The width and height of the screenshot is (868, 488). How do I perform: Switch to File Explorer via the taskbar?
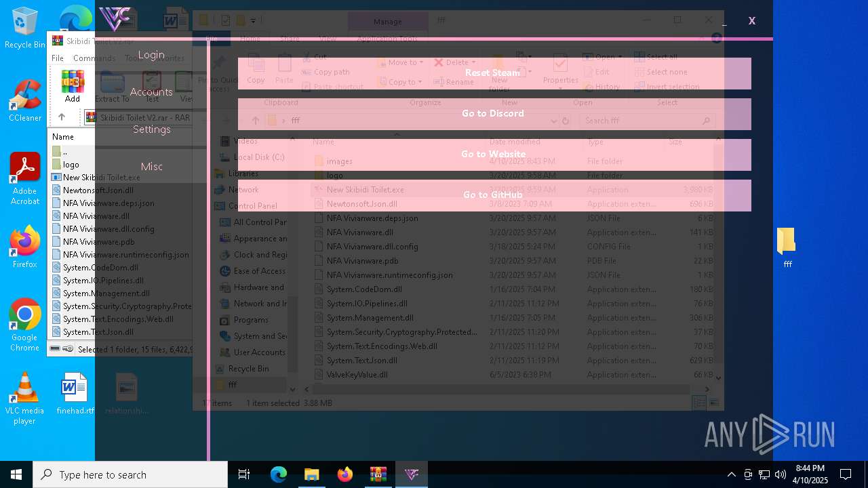point(311,474)
